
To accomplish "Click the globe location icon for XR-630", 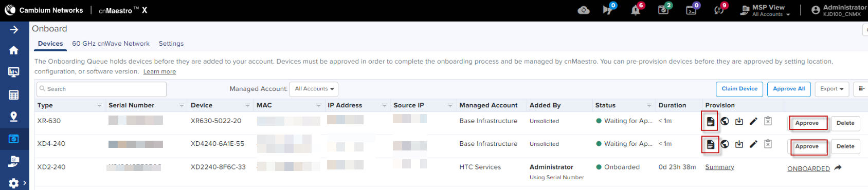I will (x=725, y=121).
